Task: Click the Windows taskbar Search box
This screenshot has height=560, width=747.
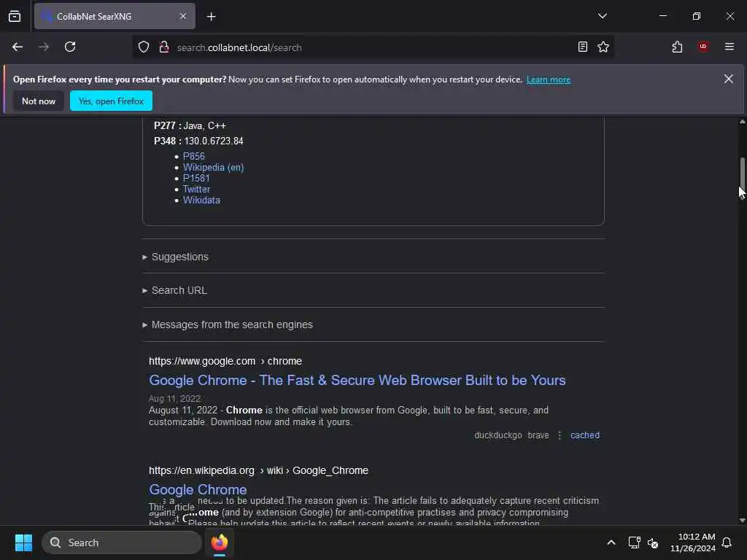Action: (122, 542)
